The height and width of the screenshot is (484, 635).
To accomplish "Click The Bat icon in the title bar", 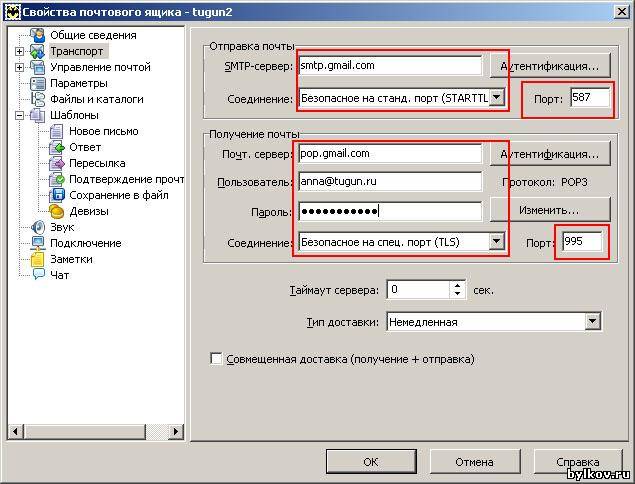I will (x=12, y=12).
